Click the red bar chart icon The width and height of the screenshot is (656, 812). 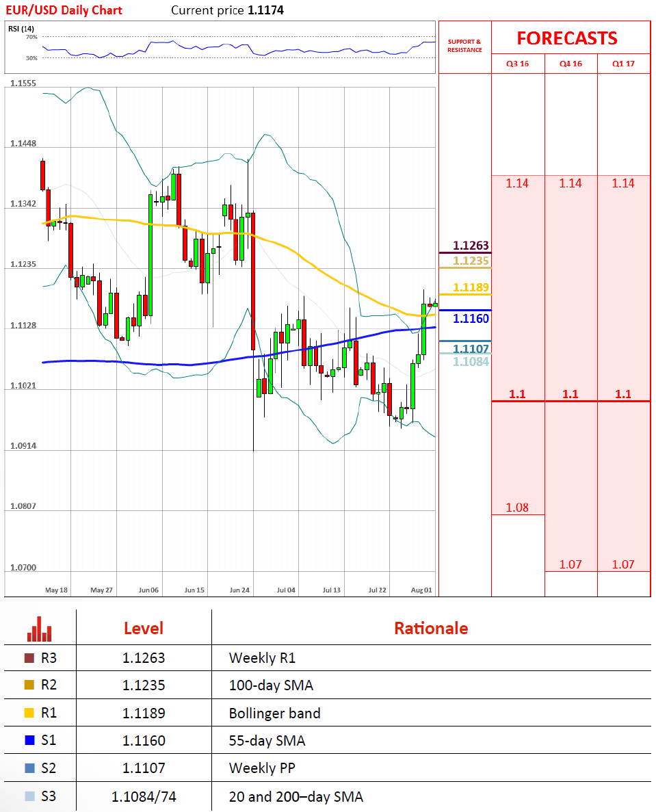(x=40, y=629)
